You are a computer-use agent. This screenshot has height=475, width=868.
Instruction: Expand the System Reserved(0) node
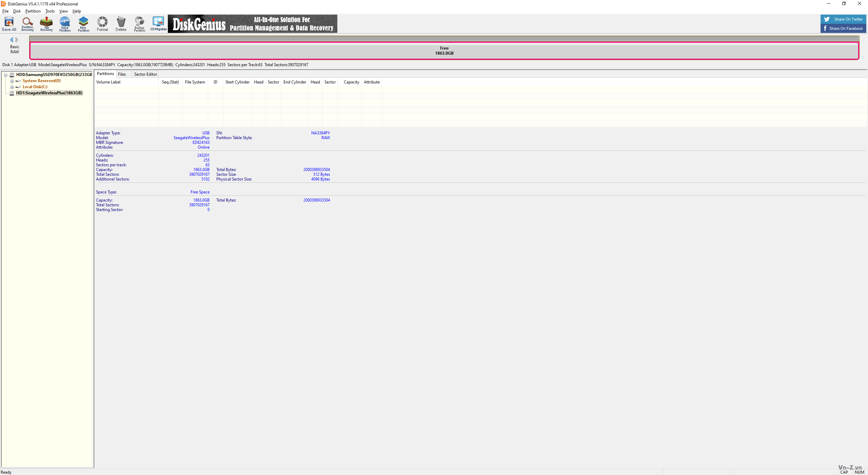pos(12,81)
